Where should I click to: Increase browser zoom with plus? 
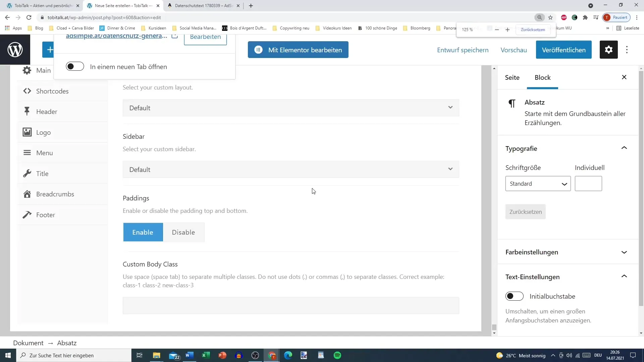tap(507, 29)
